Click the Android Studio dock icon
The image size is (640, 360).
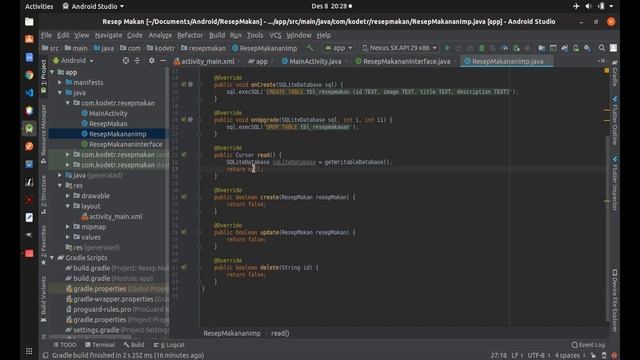29,129
